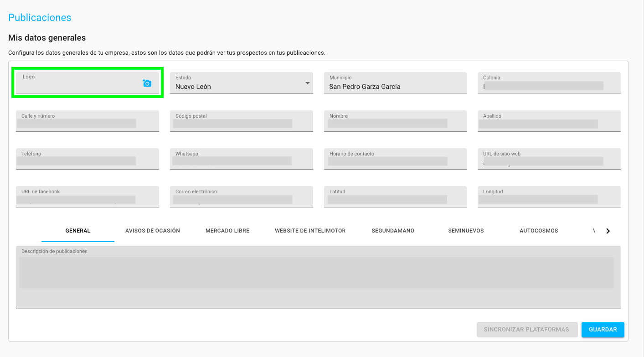Focus the Municipio field
The image size is (644, 357).
395,87
